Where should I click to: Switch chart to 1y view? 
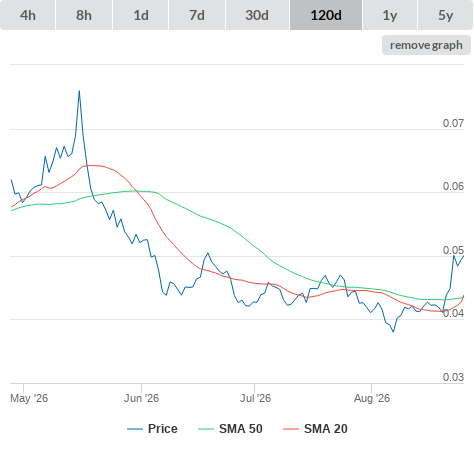pyautogui.click(x=390, y=15)
